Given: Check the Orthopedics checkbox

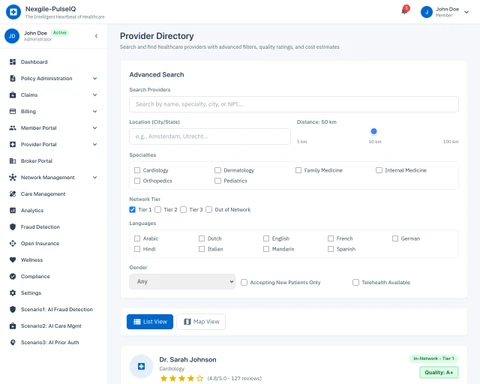Looking at the screenshot, I should tap(137, 181).
